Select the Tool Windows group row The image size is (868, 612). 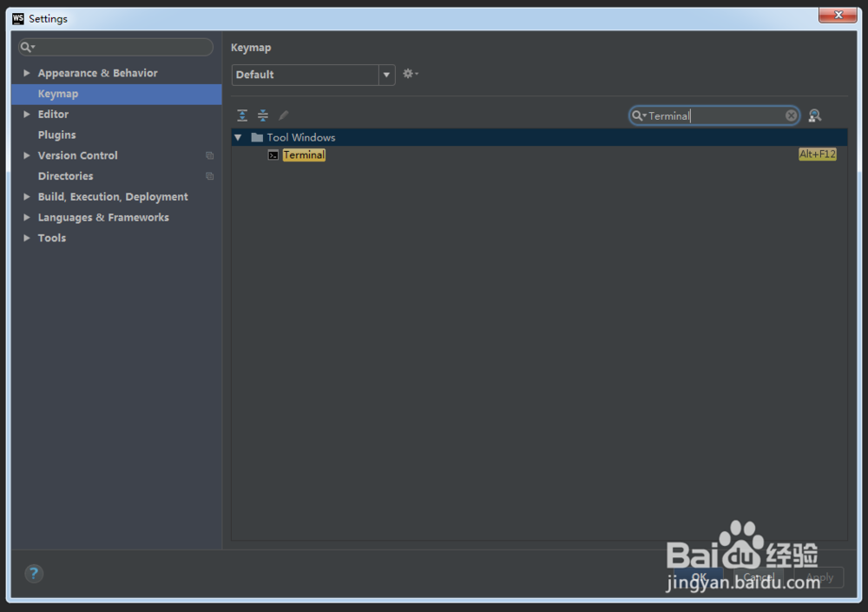point(539,137)
